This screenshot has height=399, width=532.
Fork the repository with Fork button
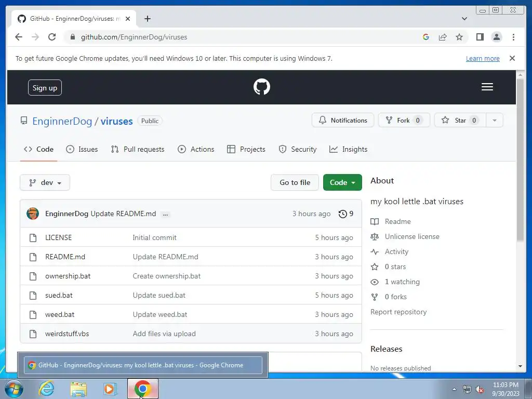point(404,121)
